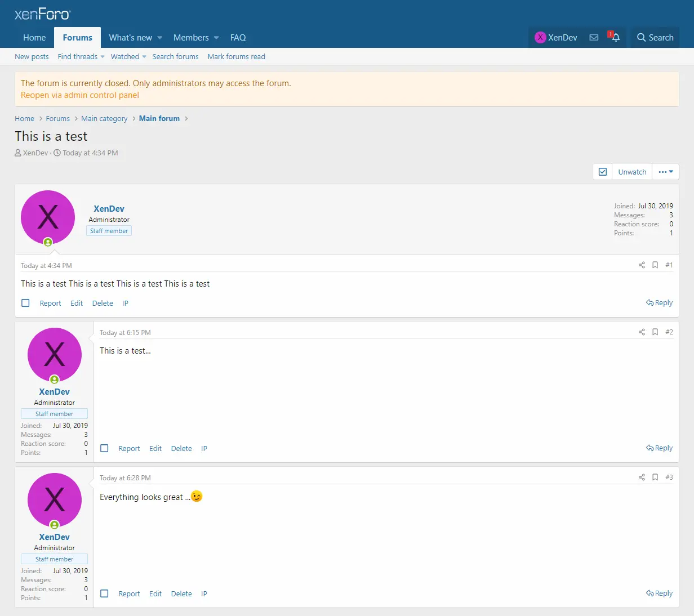The width and height of the screenshot is (694, 616).
Task: Click XenDev avatar on the 6:15 PM post
Action: [55, 355]
